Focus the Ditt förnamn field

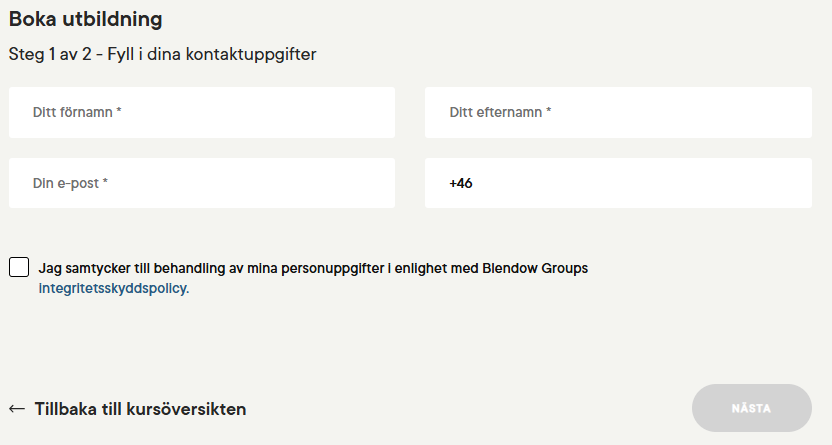[202, 113]
